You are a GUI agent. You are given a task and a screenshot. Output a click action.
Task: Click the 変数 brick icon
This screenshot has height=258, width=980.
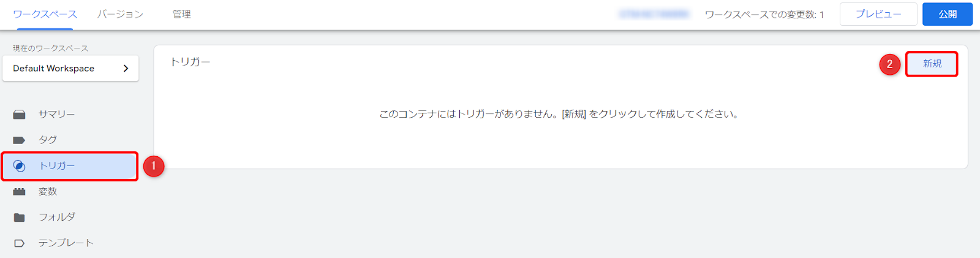20,192
